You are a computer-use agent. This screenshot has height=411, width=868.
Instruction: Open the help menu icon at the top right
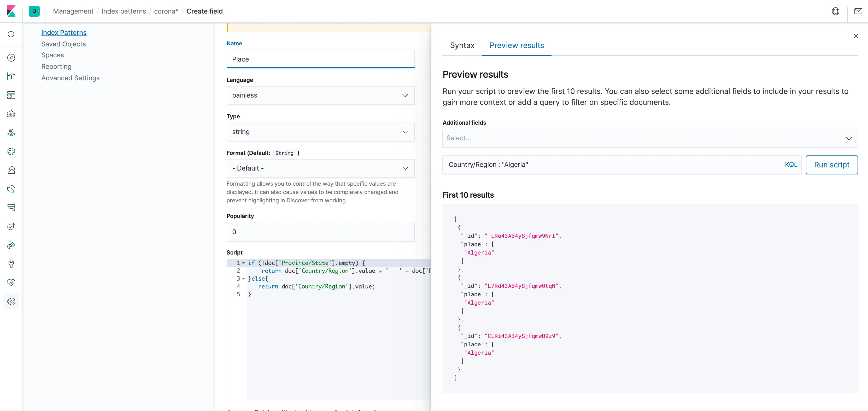pos(835,11)
